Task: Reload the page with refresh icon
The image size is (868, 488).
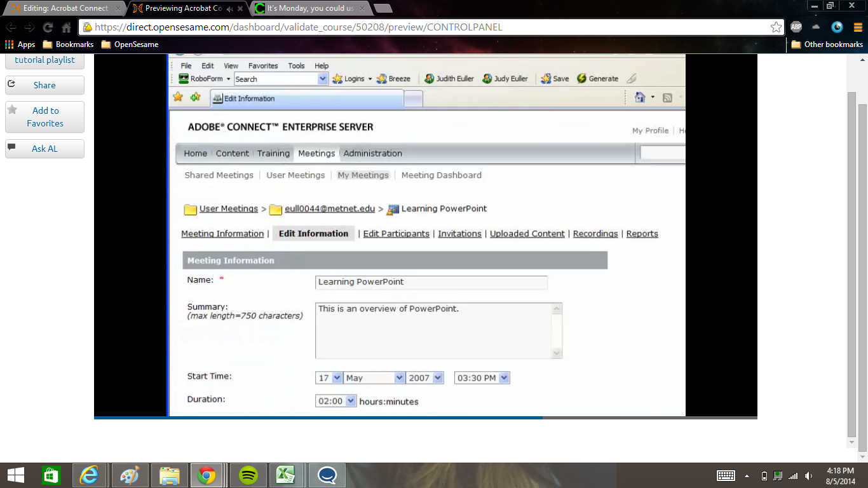Action: click(x=48, y=27)
